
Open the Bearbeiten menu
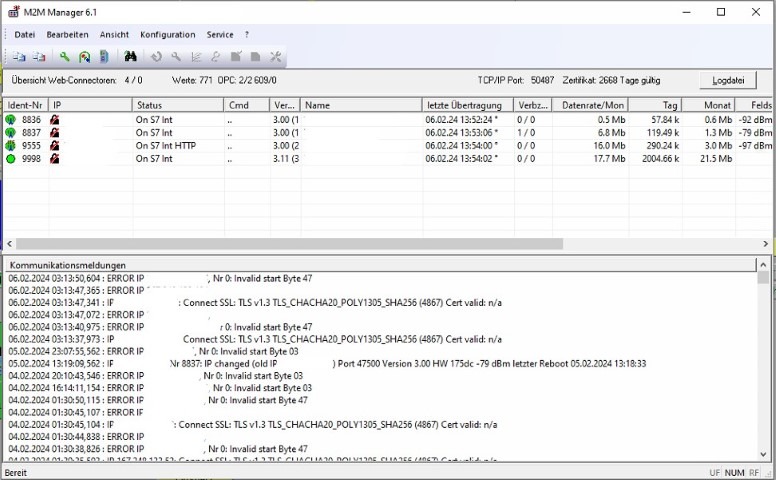coord(67,35)
